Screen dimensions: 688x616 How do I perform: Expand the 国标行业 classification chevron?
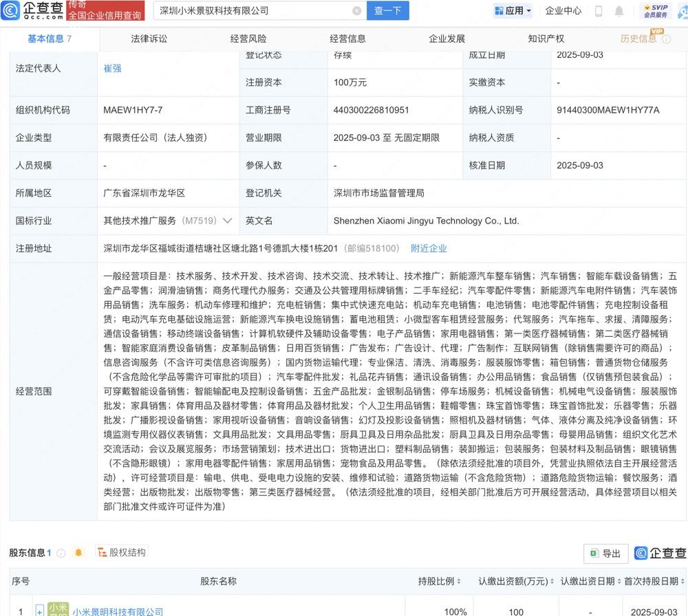(228, 221)
